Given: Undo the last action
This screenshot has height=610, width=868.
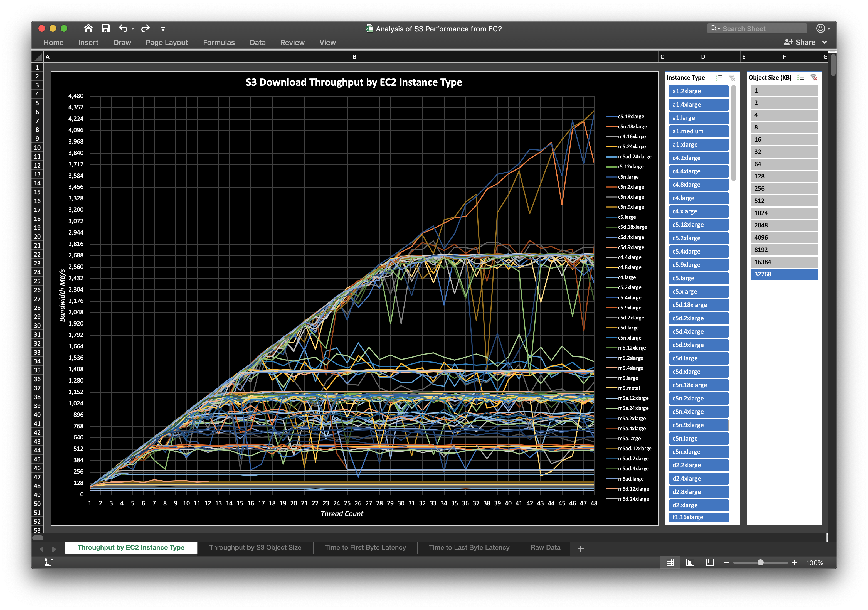Looking at the screenshot, I should (123, 28).
